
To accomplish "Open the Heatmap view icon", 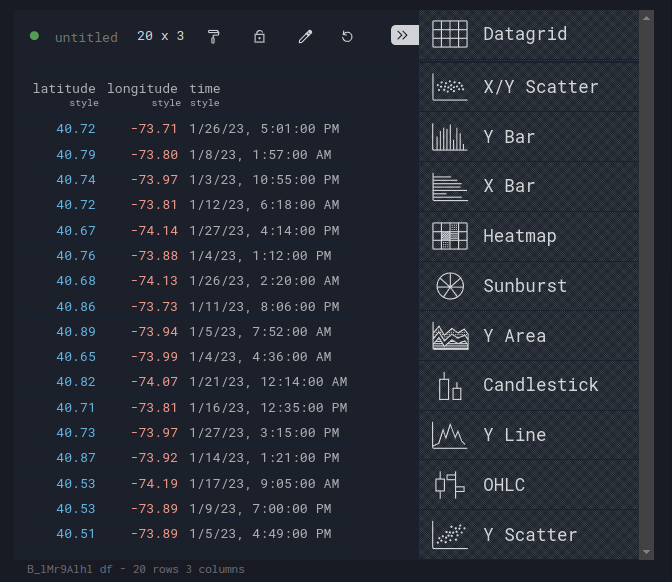I will [x=450, y=236].
